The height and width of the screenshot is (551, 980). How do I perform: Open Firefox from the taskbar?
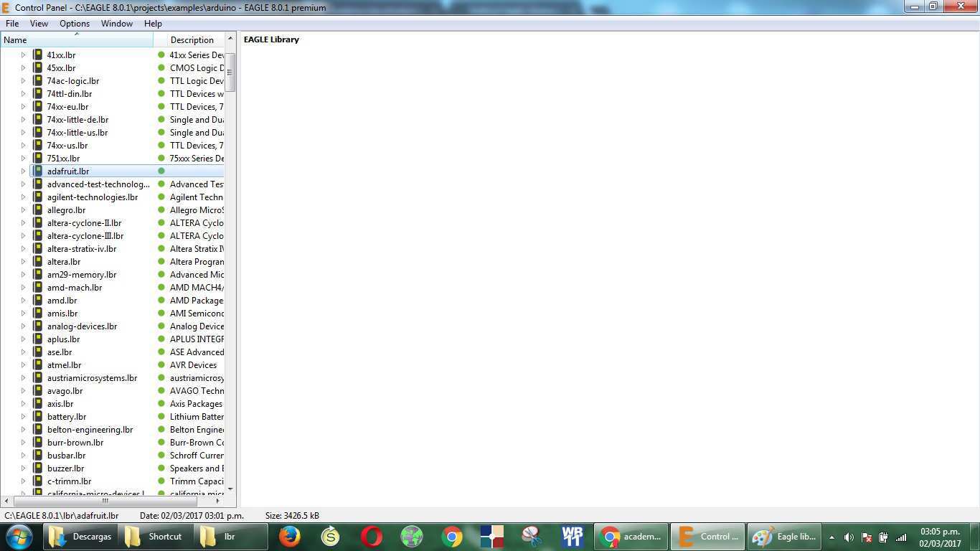pos(289,537)
